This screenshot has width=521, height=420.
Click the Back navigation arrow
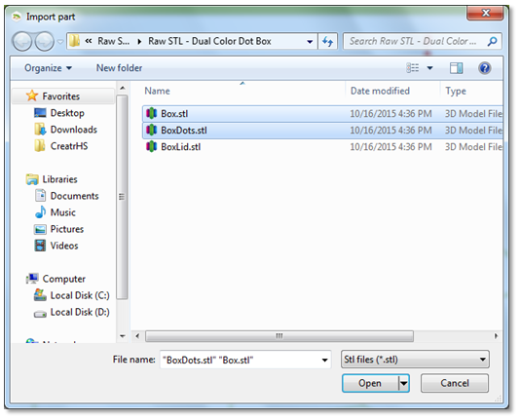[x=22, y=42]
